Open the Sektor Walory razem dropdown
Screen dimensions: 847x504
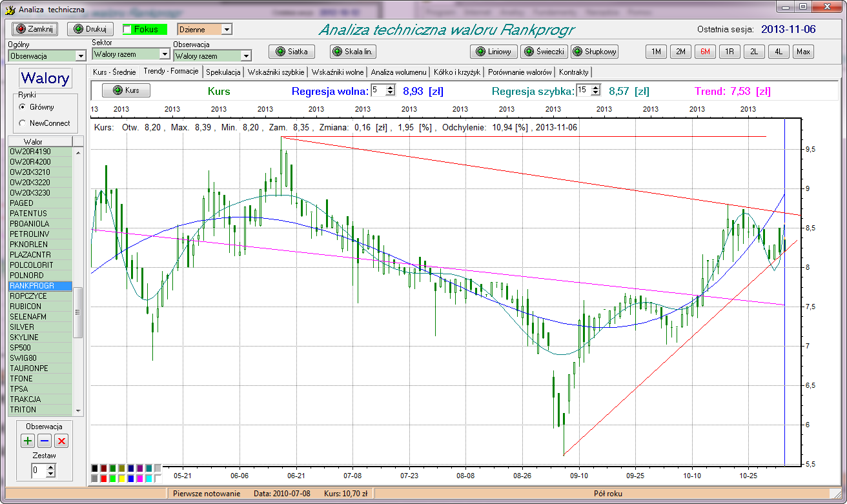coord(165,55)
